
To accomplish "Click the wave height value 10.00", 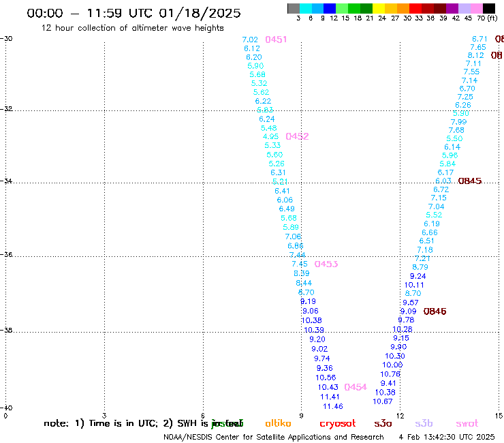I will [x=392, y=365].
